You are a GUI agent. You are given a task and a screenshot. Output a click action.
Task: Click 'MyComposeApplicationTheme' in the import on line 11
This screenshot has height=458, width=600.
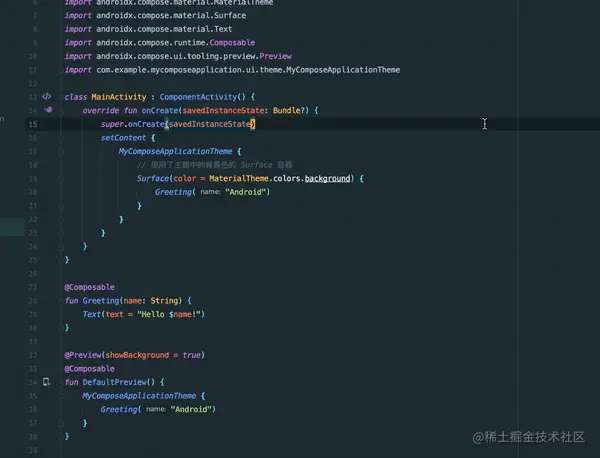(343, 70)
